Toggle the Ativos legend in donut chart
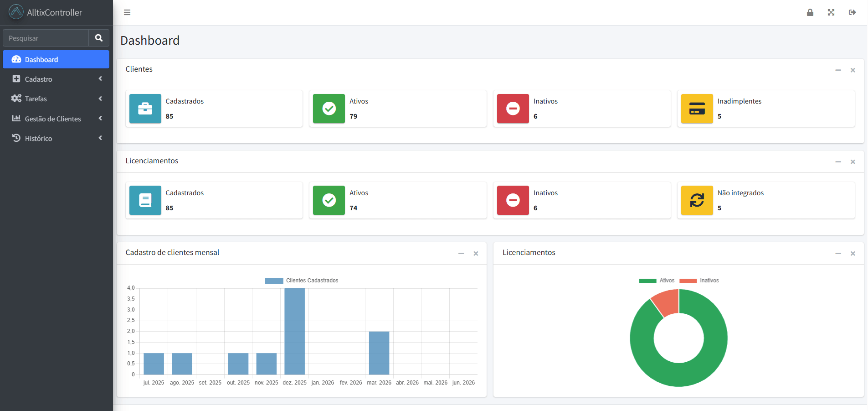Image resolution: width=868 pixels, height=411 pixels. [x=657, y=281]
